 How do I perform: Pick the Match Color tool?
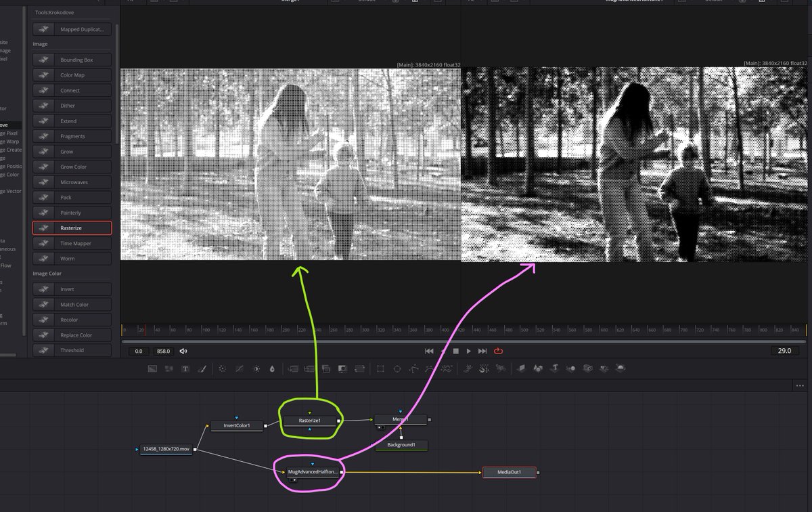[x=72, y=305]
